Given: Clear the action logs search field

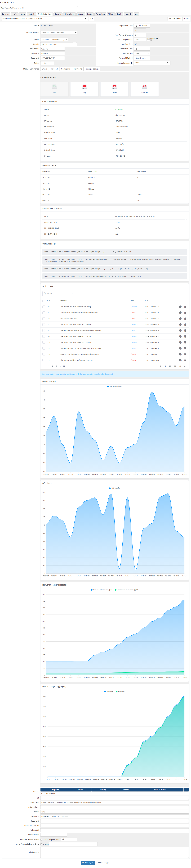Looking at the screenshot, I should point(72,293).
